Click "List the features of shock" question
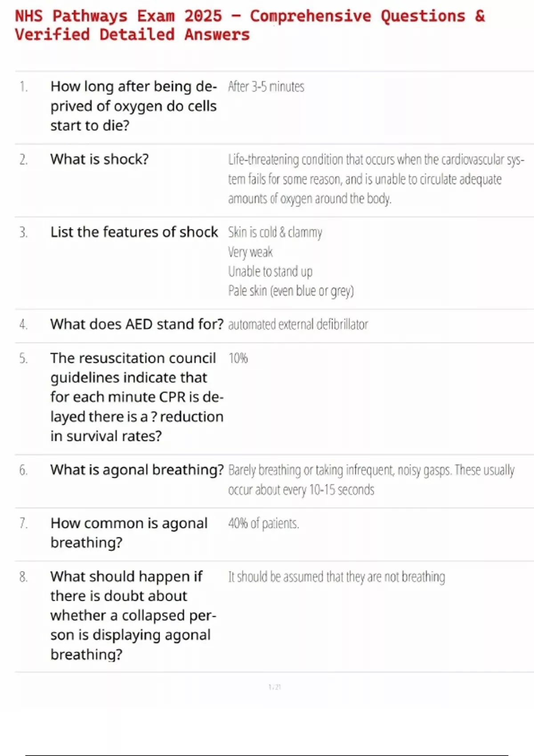534x756 pixels. pos(134,232)
